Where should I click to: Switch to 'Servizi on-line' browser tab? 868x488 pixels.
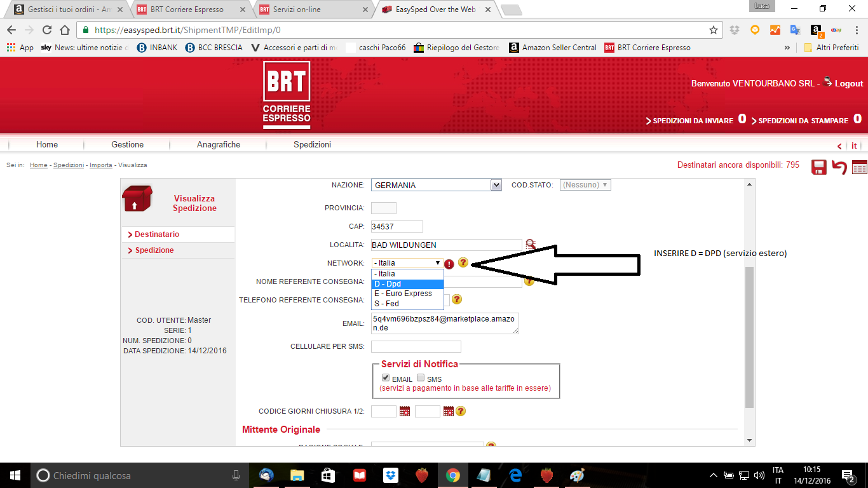point(316,10)
